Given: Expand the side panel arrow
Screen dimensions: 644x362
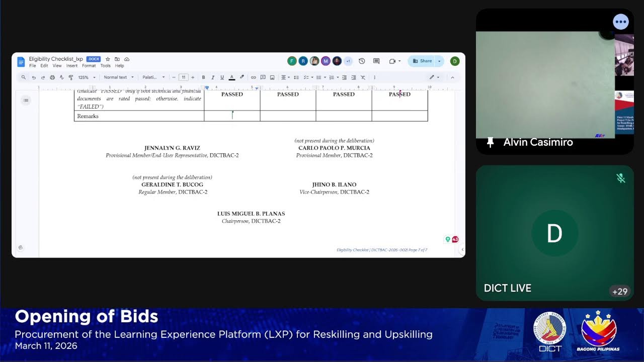Looking at the screenshot, I should pyautogui.click(x=462, y=249).
